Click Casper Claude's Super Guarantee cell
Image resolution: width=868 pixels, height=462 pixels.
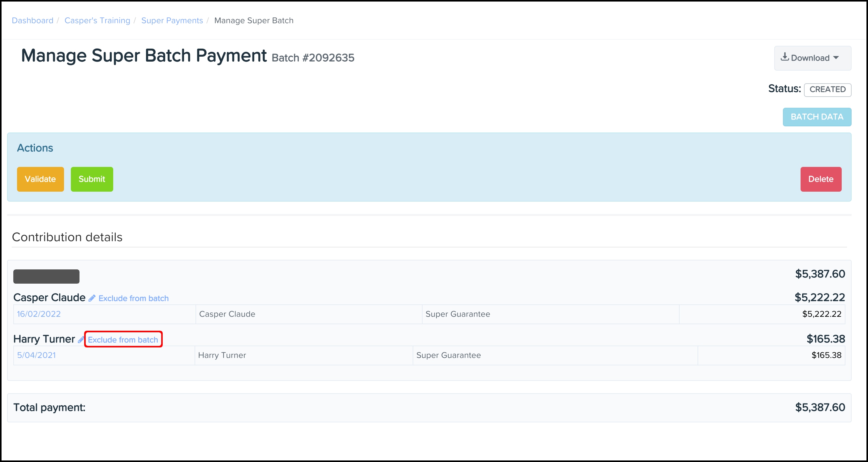(458, 314)
